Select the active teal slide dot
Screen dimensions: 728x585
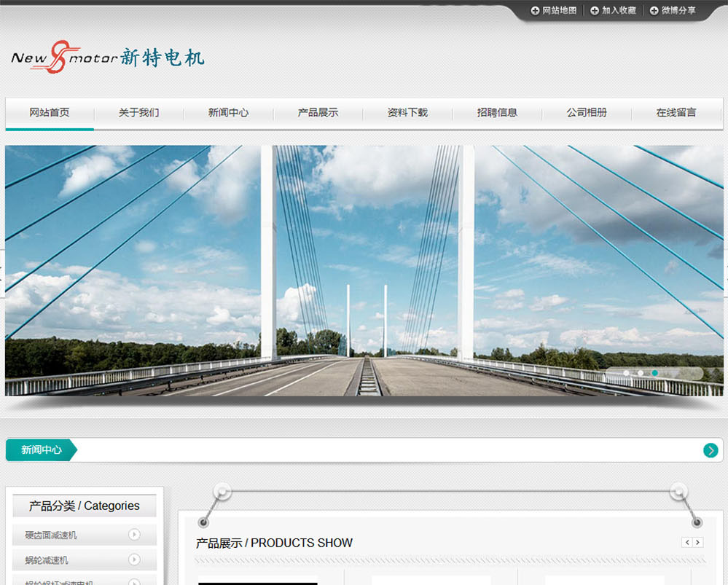tap(655, 373)
